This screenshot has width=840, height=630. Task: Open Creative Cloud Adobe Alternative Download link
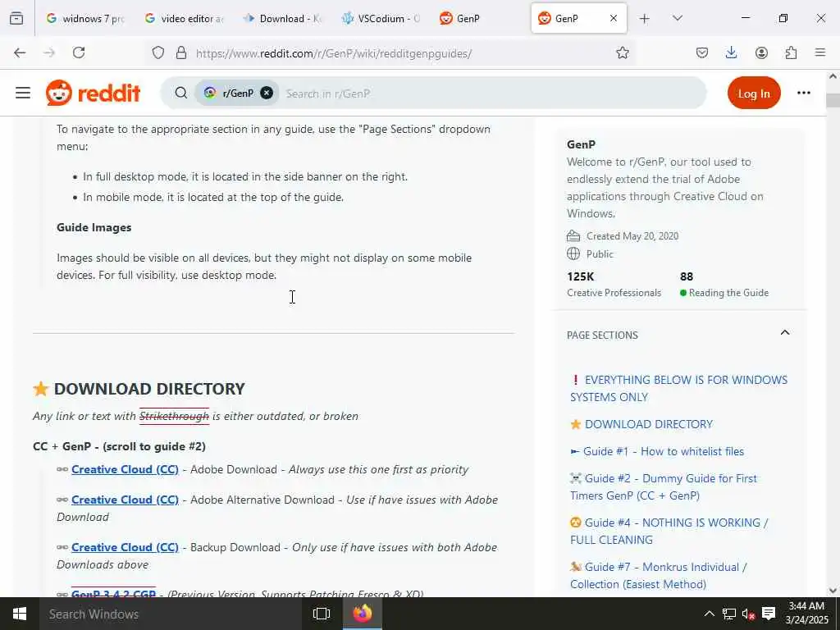(125, 500)
